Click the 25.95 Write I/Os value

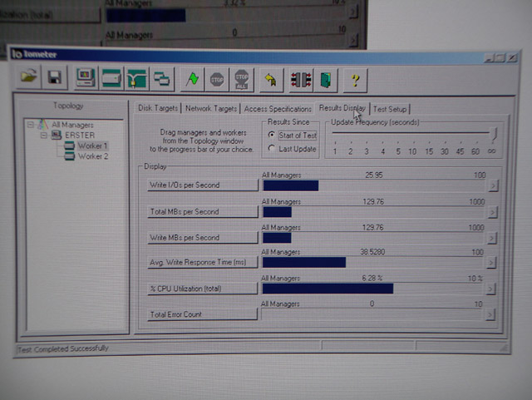(x=373, y=175)
